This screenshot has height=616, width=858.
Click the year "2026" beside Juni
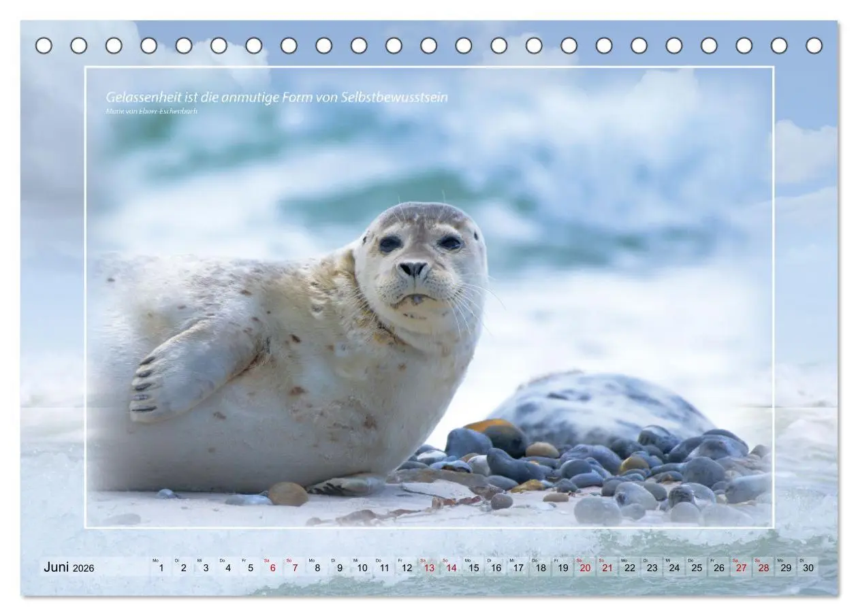(x=84, y=568)
